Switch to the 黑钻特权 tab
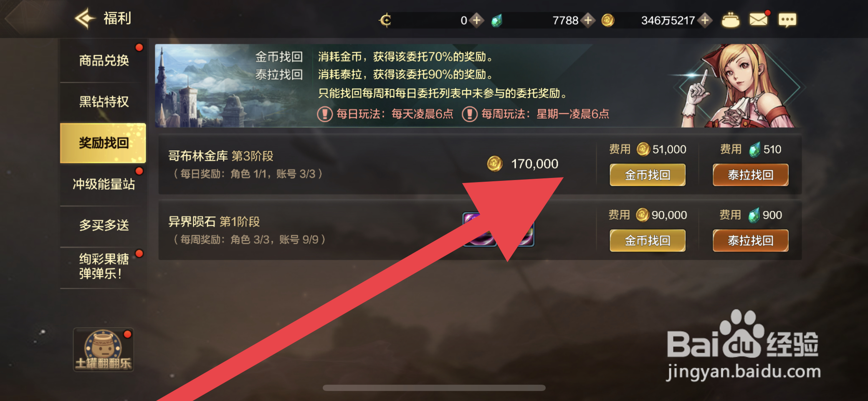The width and height of the screenshot is (868, 401). [x=104, y=102]
